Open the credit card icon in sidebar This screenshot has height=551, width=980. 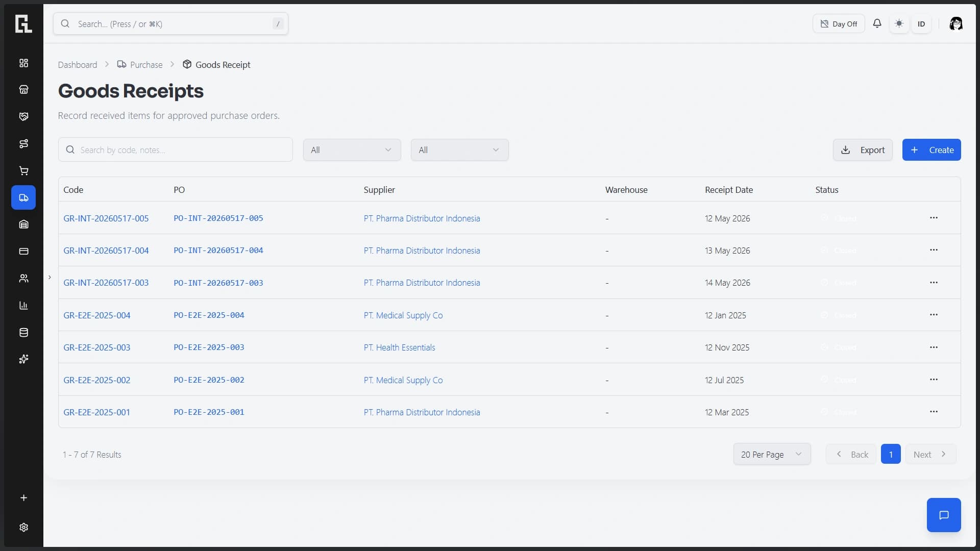click(x=23, y=252)
